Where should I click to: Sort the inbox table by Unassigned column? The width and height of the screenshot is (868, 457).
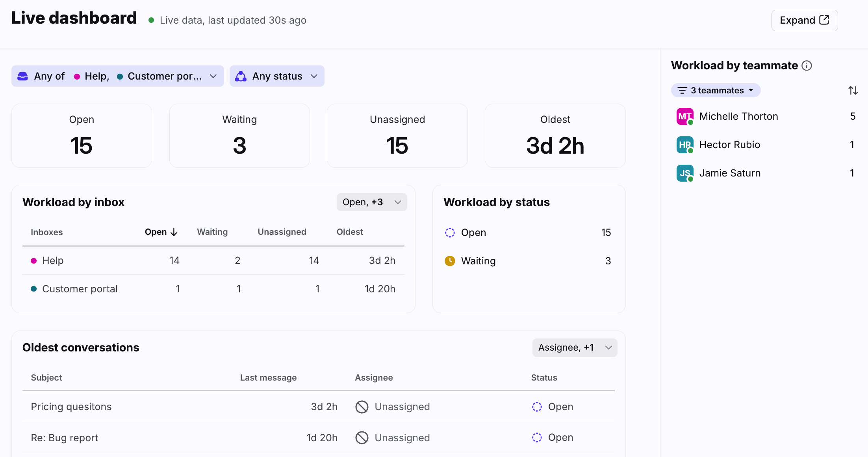tap(282, 232)
